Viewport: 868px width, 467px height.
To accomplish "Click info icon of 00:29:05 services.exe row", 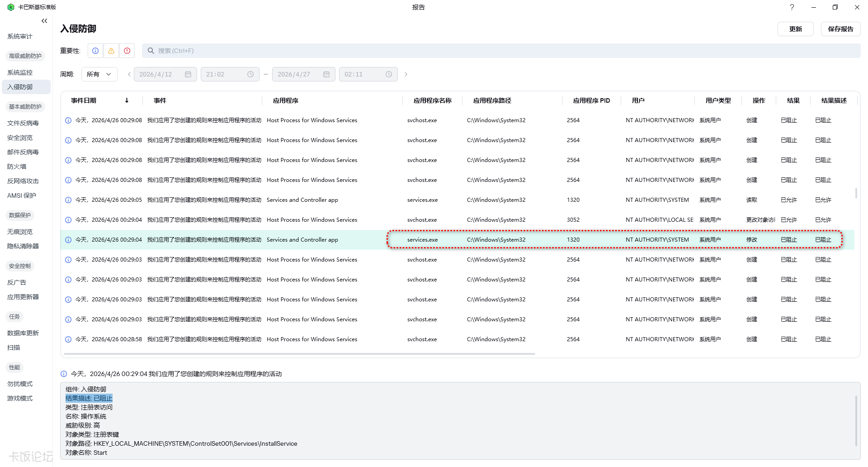I will [68, 200].
